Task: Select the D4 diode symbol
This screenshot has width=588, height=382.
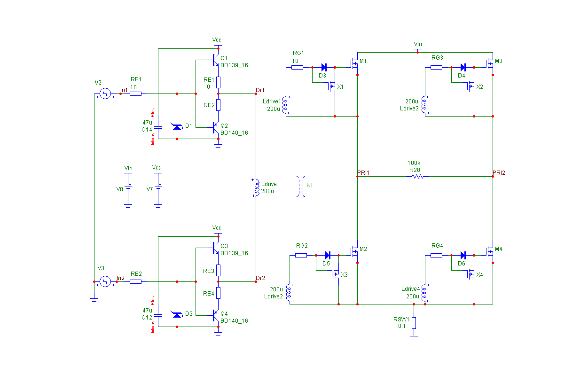Action: point(463,67)
